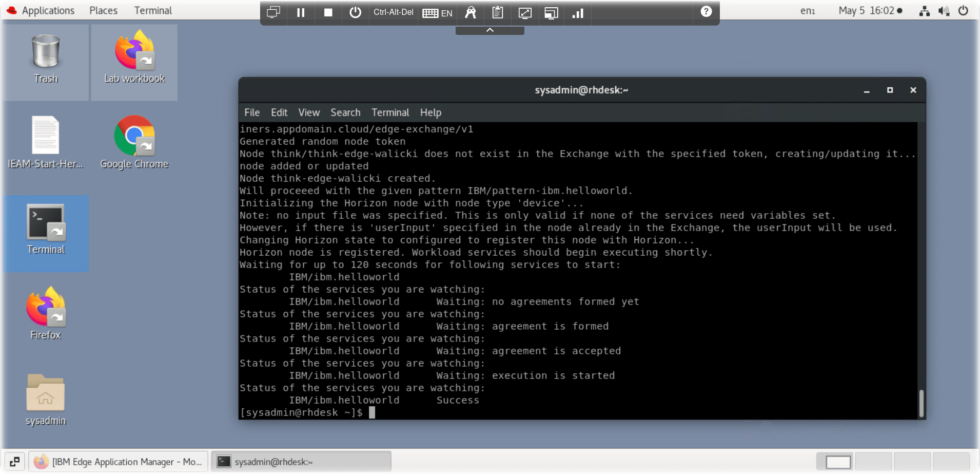Screen dimensions: 980x474
Task: Open the Trash desktop icon
Action: 46,59
